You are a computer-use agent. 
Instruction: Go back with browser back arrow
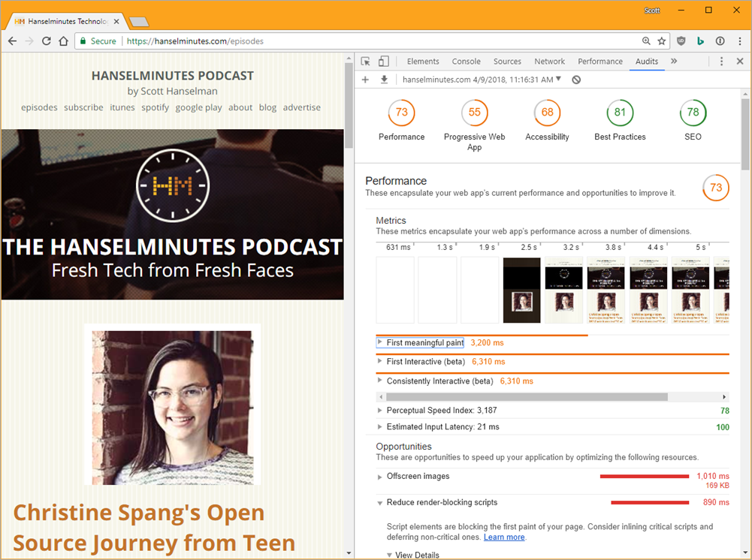13,41
